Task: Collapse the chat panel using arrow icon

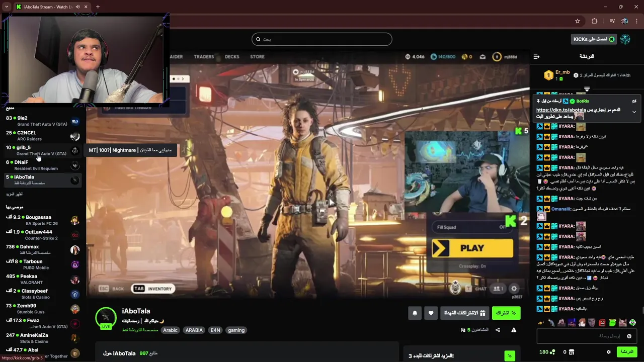Action: click(536, 56)
